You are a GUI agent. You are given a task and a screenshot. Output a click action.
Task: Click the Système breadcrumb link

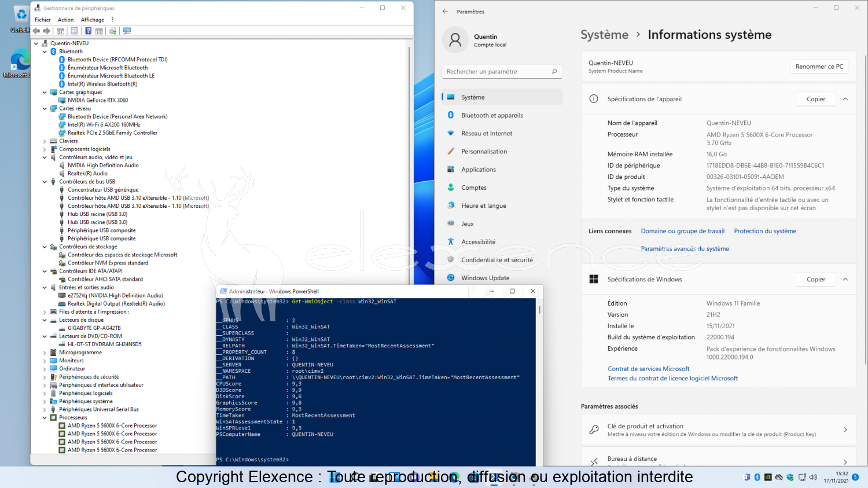coord(604,35)
